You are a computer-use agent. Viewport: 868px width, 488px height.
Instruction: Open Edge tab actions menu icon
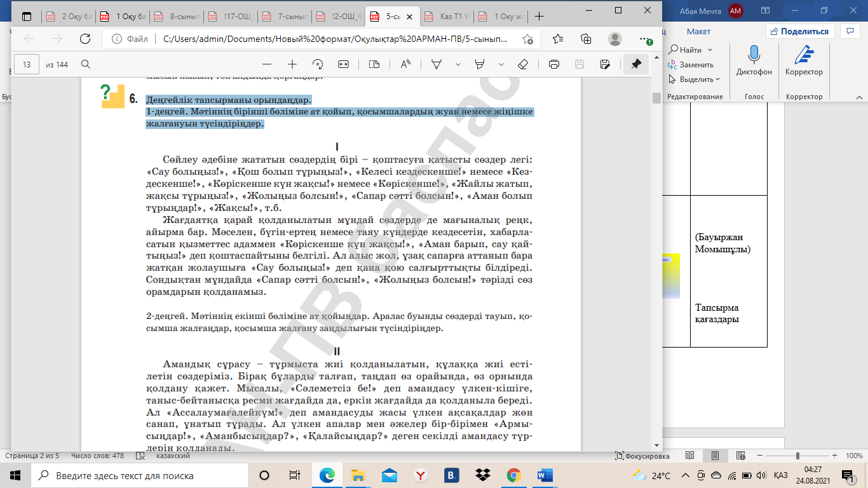click(x=27, y=17)
